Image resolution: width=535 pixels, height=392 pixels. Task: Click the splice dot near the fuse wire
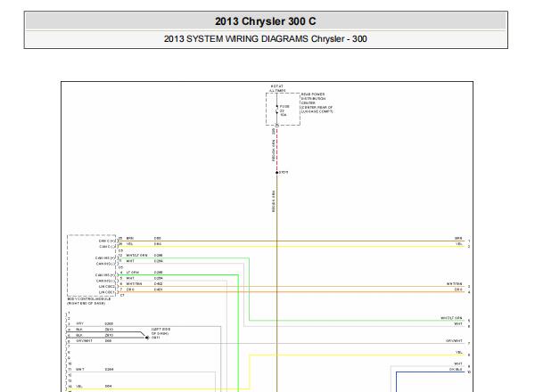[x=277, y=173]
